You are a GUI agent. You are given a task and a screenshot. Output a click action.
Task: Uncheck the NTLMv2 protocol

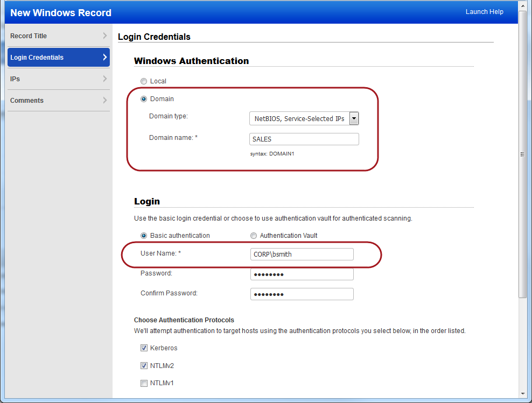144,365
